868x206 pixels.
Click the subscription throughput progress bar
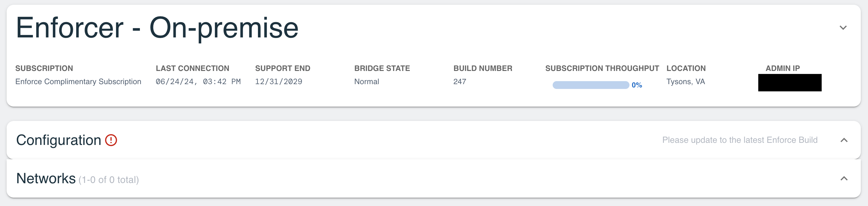591,85
